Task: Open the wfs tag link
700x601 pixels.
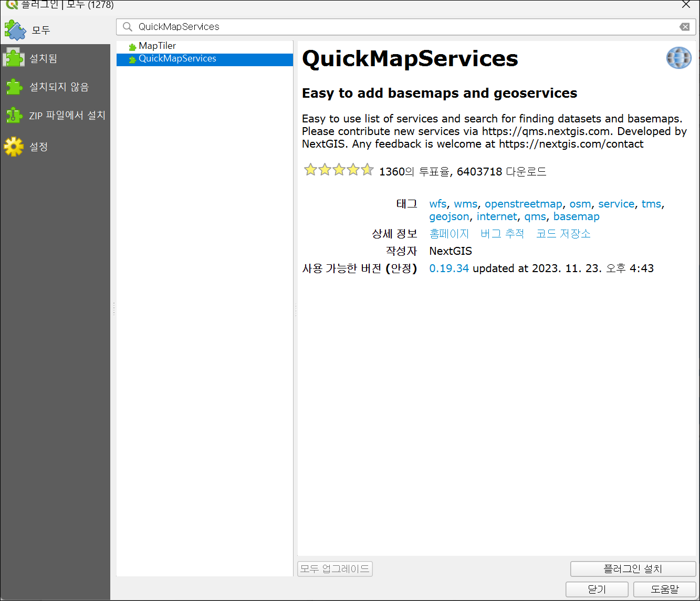Action: click(438, 204)
